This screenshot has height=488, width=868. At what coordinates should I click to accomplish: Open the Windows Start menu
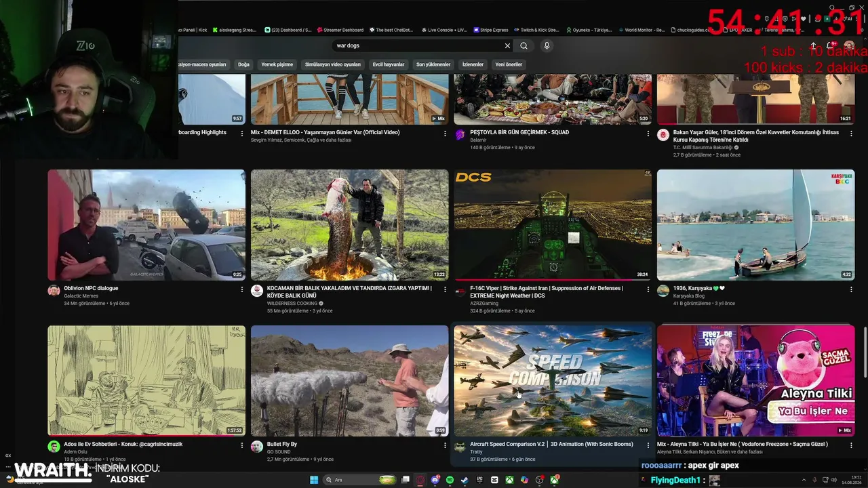314,480
